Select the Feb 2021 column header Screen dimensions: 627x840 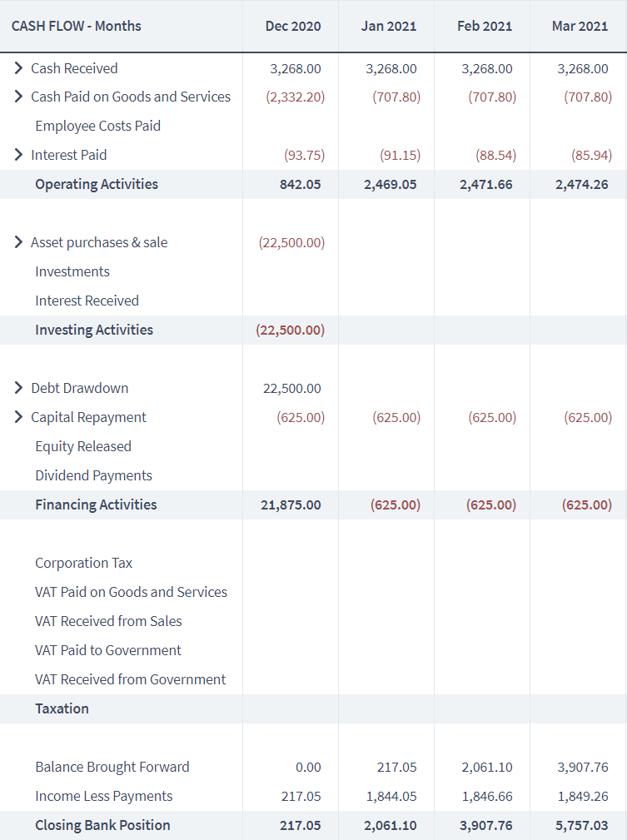[x=485, y=27]
